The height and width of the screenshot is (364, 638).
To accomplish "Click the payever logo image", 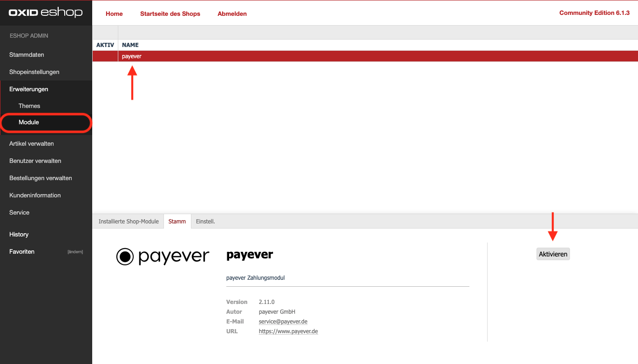I will point(163,256).
